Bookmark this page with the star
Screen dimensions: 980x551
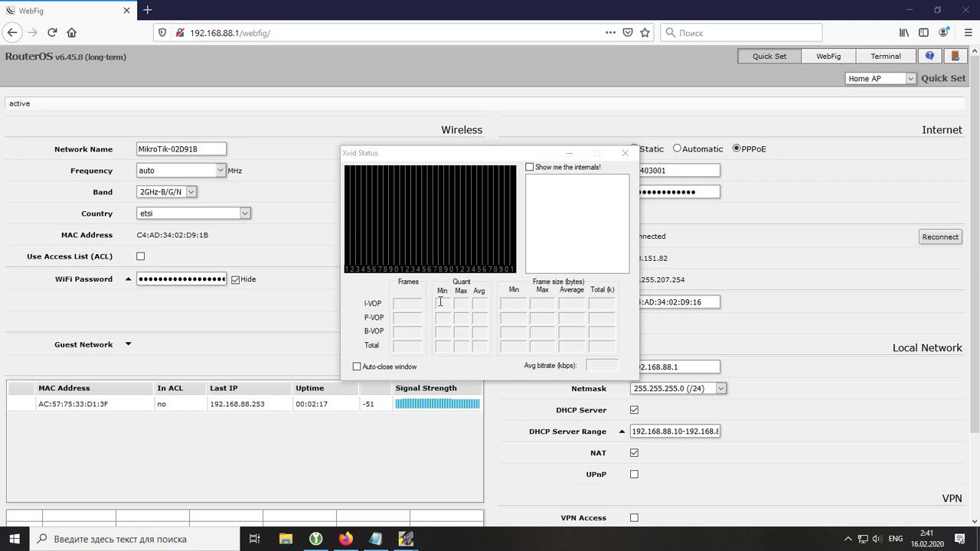[x=645, y=33]
